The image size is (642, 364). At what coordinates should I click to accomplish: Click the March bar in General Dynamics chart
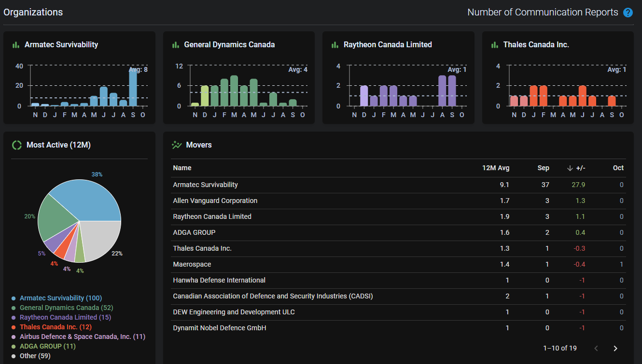pyautogui.click(x=234, y=91)
